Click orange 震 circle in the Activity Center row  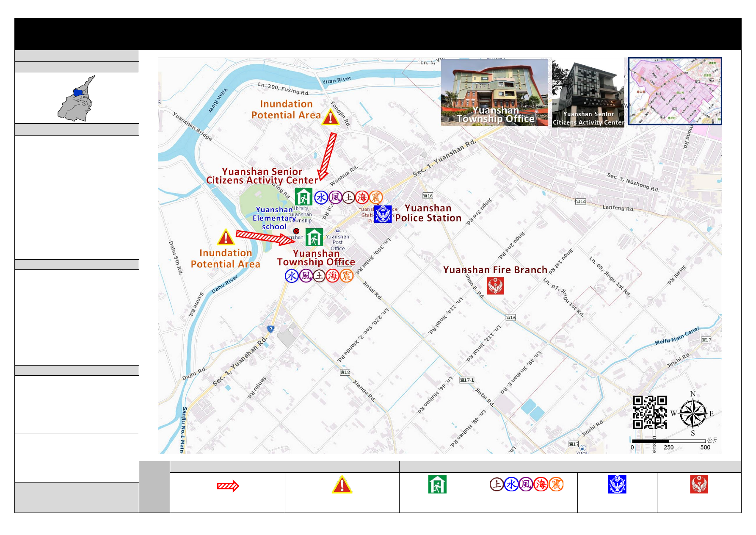click(x=376, y=197)
